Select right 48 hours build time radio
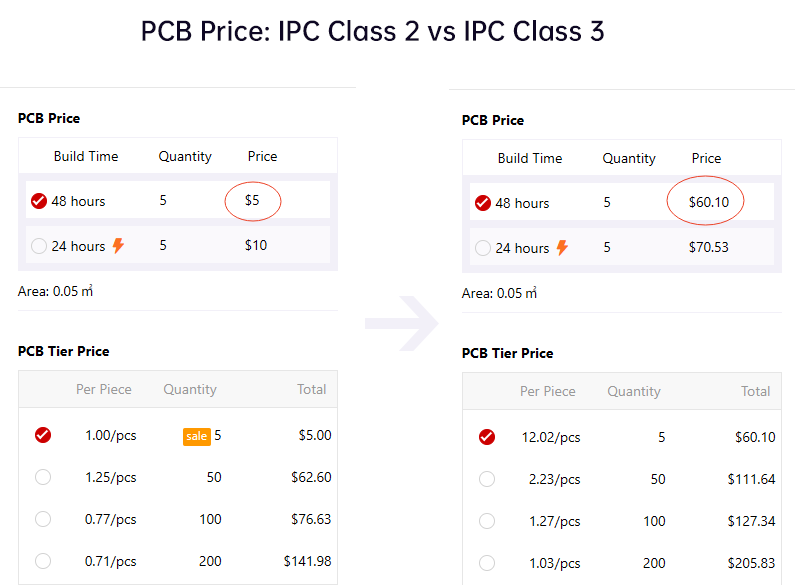The image size is (795, 585). click(x=483, y=203)
